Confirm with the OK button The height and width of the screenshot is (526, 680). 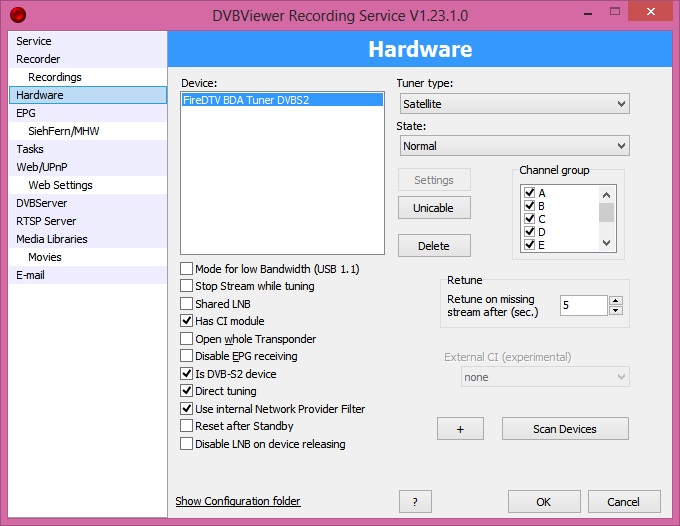pyautogui.click(x=544, y=502)
